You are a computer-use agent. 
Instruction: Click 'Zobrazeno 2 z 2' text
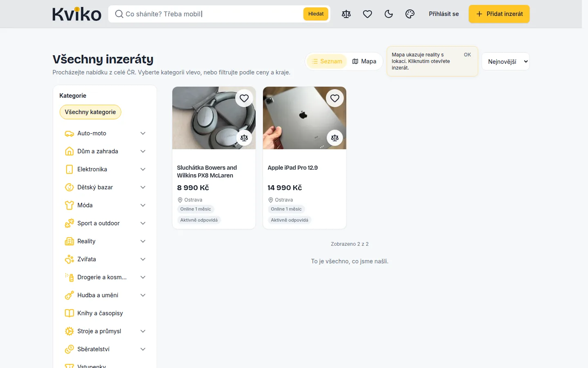click(350, 244)
